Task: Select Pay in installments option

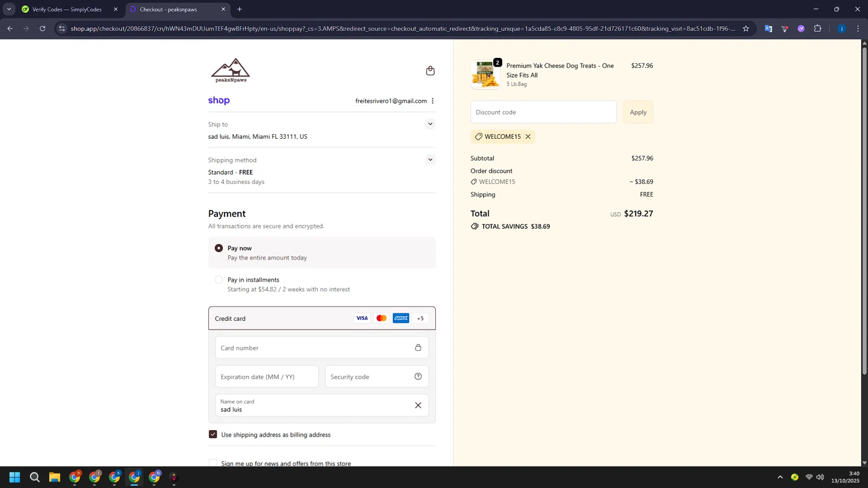Action: pos(219,280)
